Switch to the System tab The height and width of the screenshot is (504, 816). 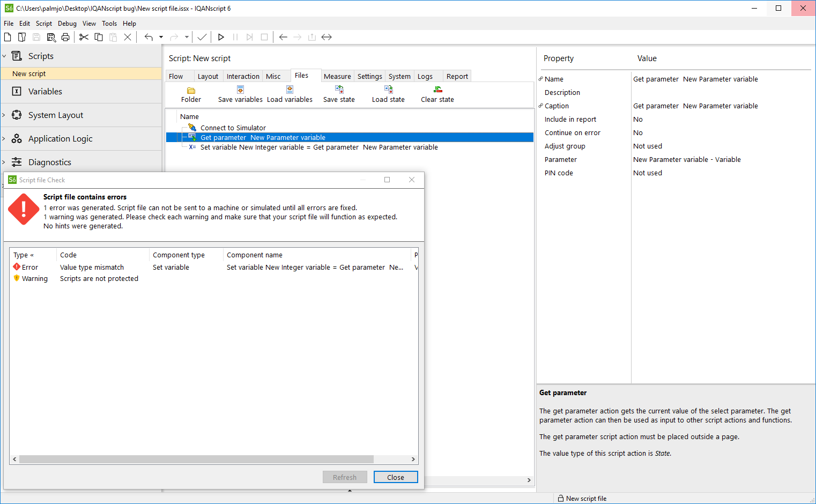coord(399,76)
